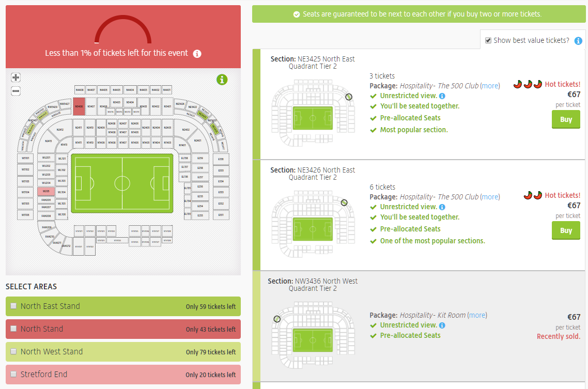
Task: Click the info icon beside NE3425's Unrestricted view
Action: tap(443, 96)
